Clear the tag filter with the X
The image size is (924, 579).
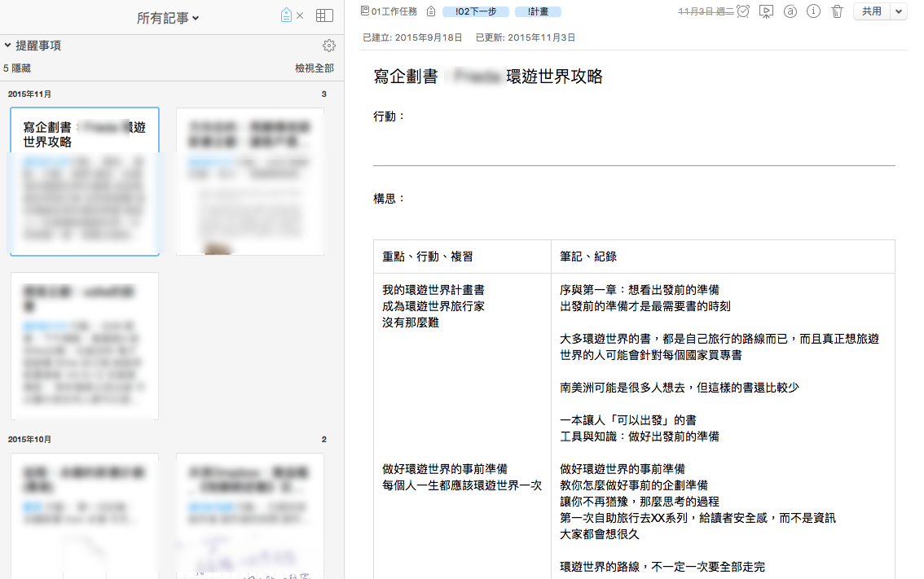coord(300,16)
